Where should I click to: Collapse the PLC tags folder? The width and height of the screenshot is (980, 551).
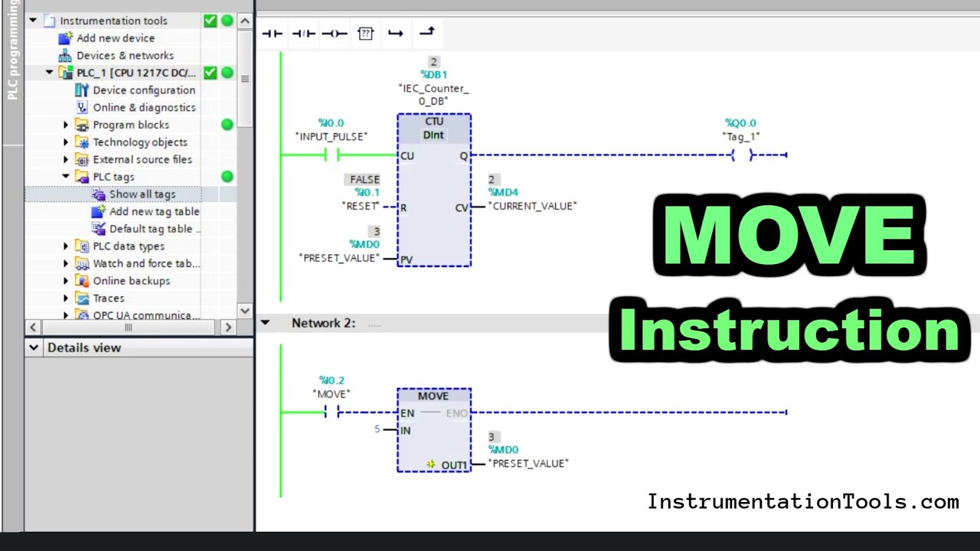[x=65, y=177]
